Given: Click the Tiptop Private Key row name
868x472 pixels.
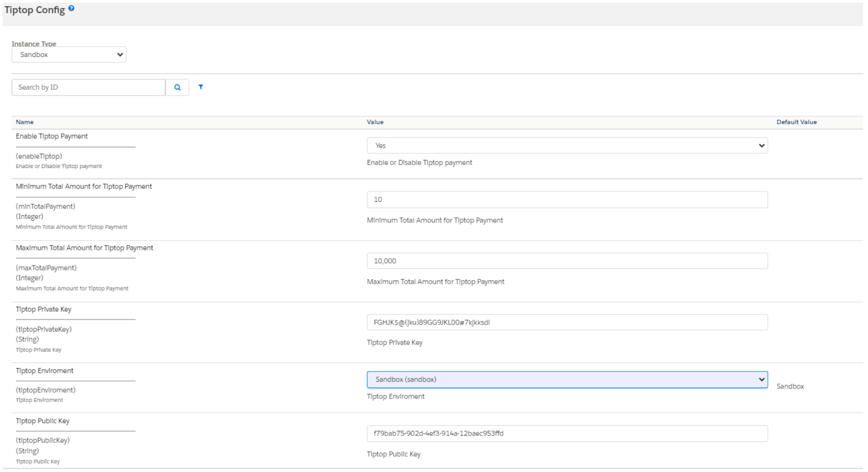Looking at the screenshot, I should coord(44,309).
